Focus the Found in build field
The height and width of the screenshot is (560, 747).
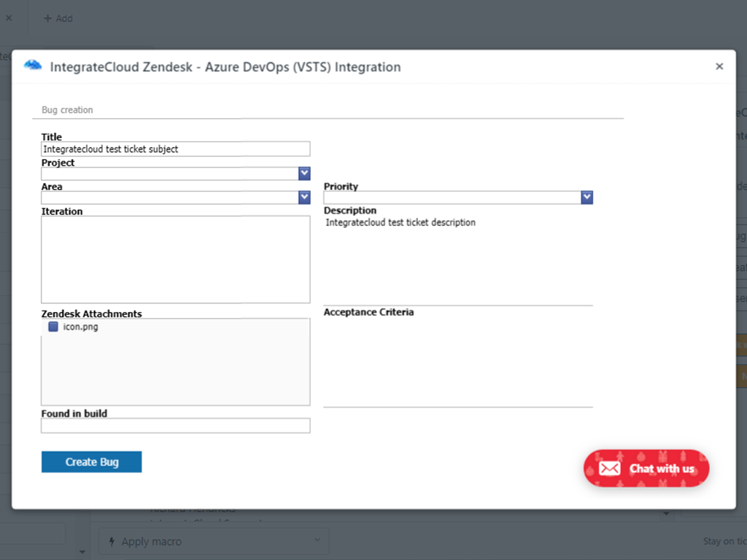coord(175,425)
